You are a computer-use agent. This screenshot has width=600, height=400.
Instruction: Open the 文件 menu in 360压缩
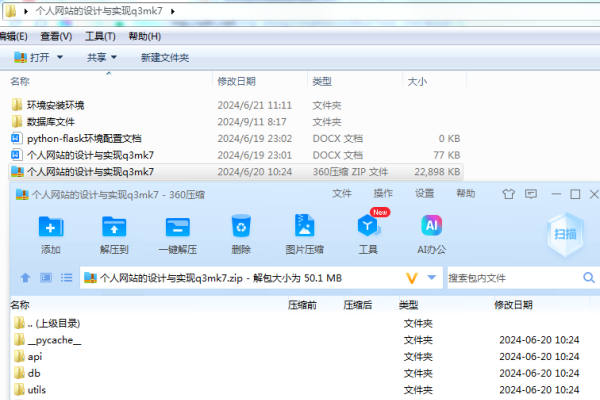pos(342,193)
